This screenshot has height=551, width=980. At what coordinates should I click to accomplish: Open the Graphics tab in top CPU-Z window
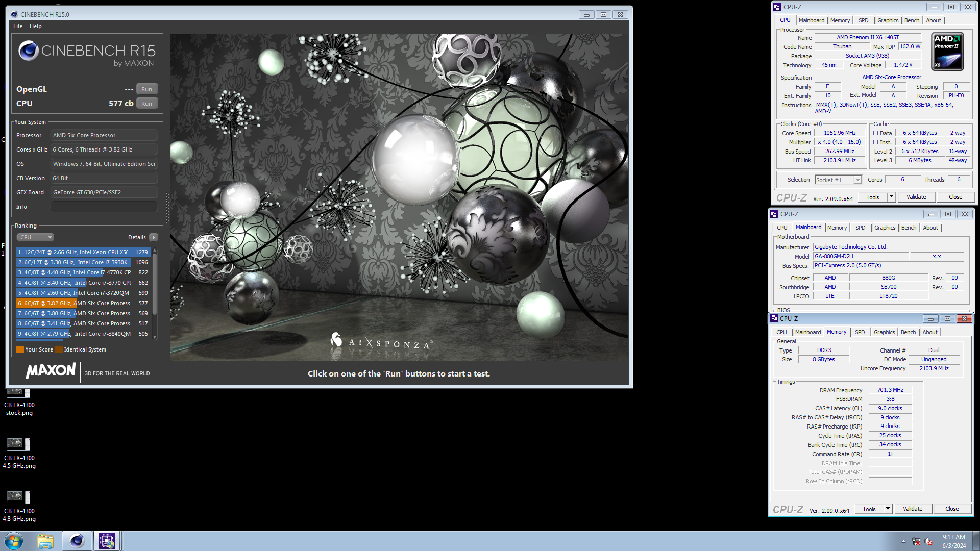tap(888, 20)
